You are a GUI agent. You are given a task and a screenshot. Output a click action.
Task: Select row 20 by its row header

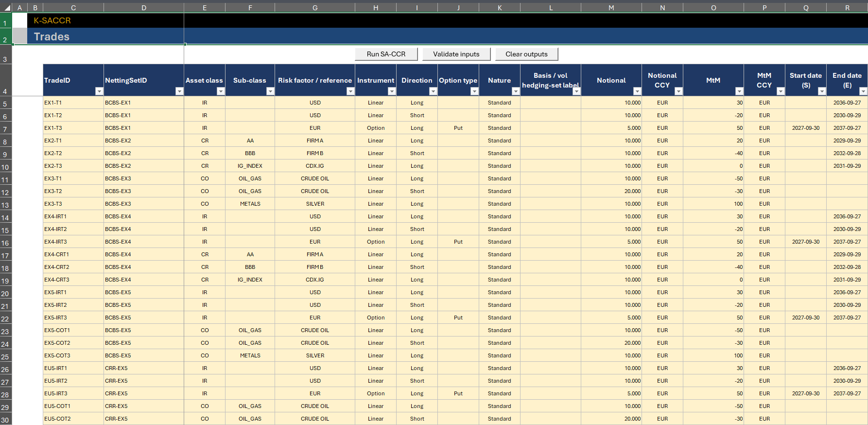pos(5,293)
